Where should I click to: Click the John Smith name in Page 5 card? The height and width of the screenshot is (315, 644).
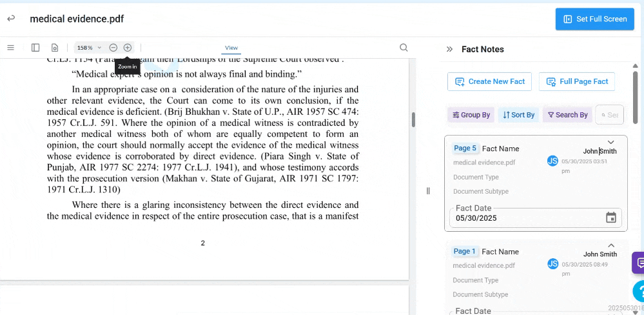pyautogui.click(x=600, y=151)
